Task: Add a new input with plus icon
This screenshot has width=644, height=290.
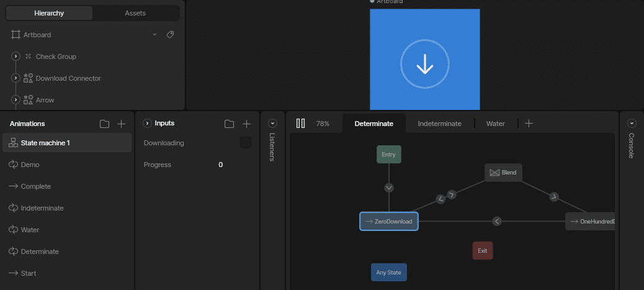Action: point(246,124)
